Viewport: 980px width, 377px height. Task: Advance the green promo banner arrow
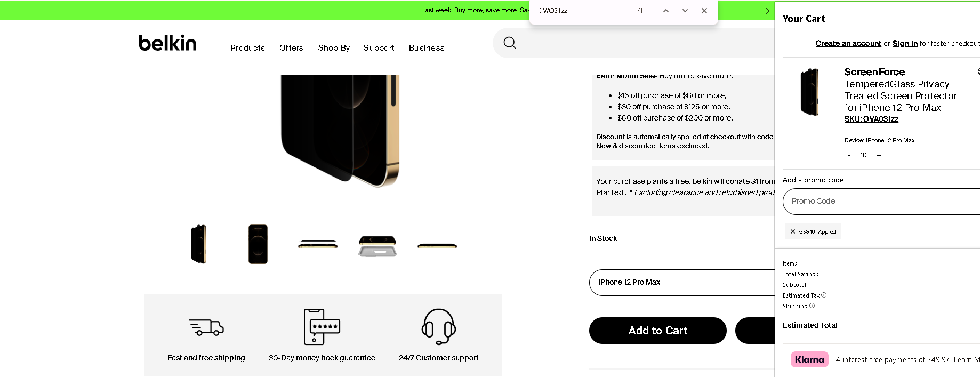pyautogui.click(x=768, y=11)
